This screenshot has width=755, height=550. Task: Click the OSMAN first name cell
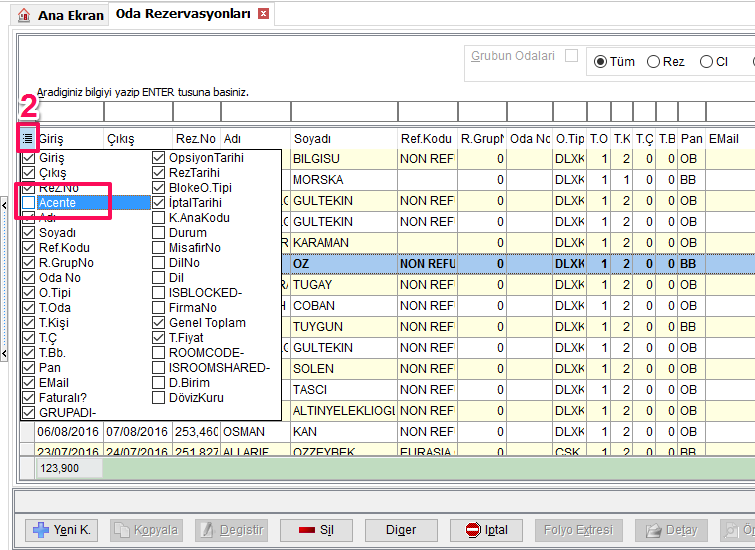(255, 432)
